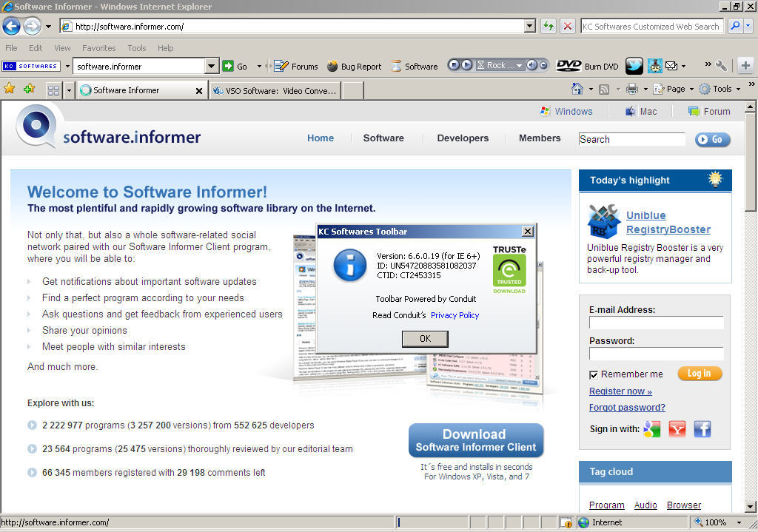Click the Print icon in the command bar

[631, 89]
